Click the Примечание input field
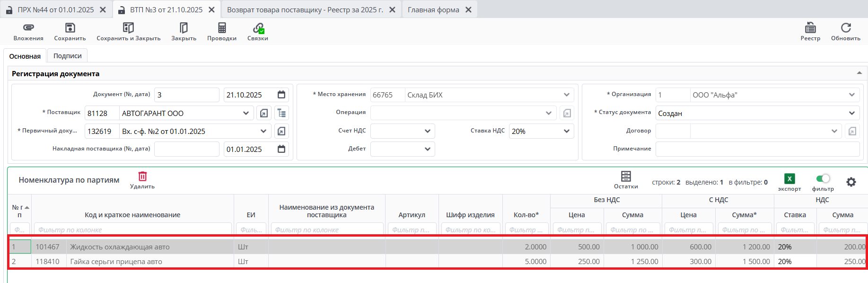This screenshot has height=283, width=868. coord(757,149)
